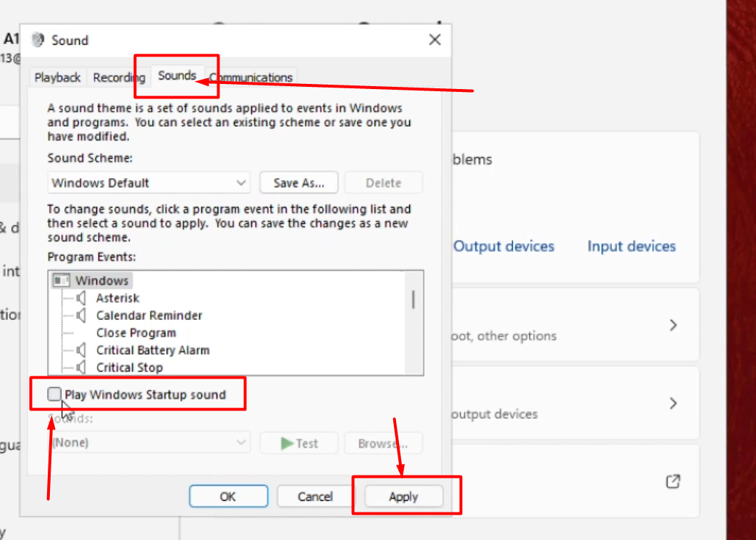Switch to the Communications tab
756x540 pixels.
(x=251, y=77)
